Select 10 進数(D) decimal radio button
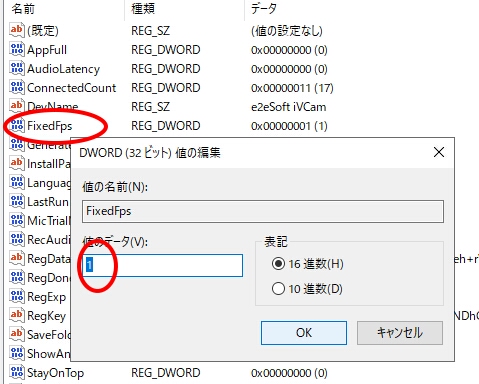The width and height of the screenshot is (479, 384). [x=278, y=289]
